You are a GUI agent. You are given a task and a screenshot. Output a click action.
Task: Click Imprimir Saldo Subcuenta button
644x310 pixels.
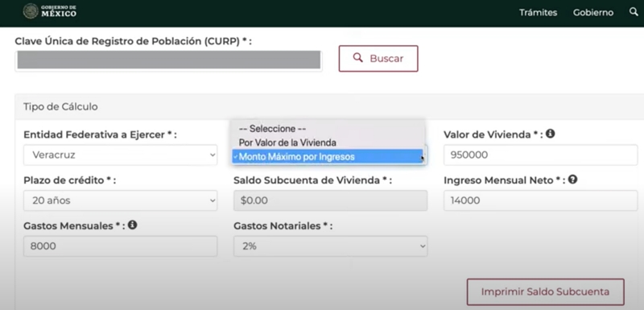click(545, 292)
